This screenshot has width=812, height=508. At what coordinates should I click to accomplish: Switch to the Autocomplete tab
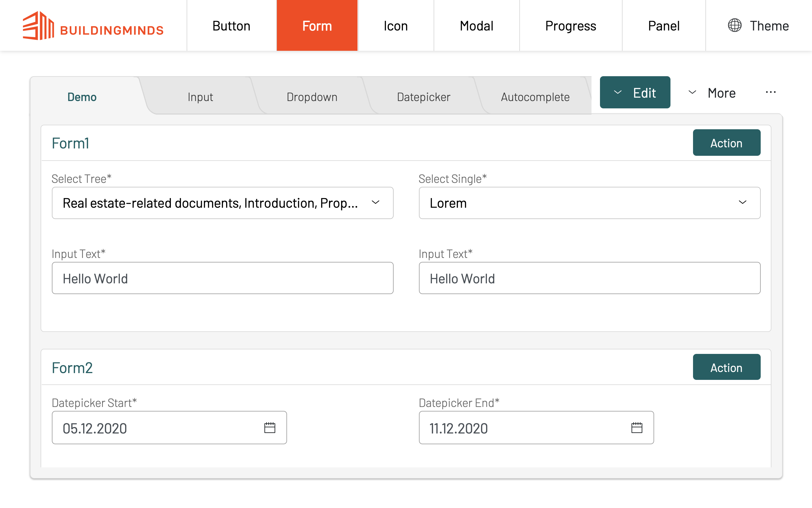tap(535, 97)
